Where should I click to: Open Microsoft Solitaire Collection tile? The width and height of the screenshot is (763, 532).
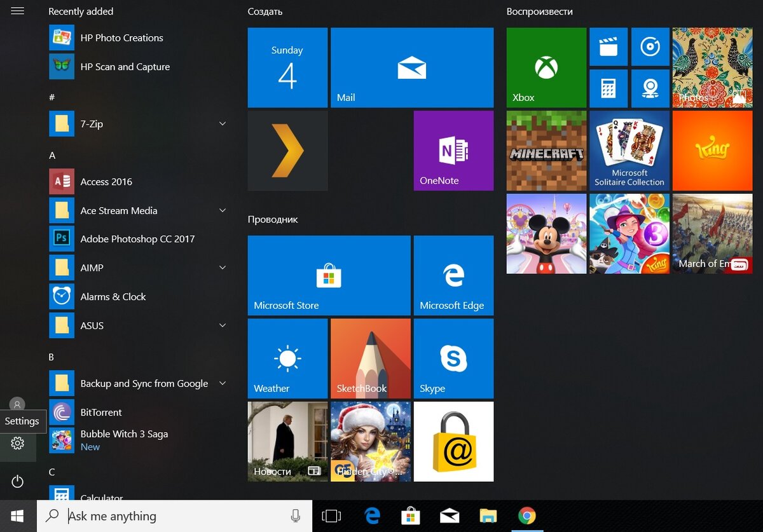[x=629, y=151]
